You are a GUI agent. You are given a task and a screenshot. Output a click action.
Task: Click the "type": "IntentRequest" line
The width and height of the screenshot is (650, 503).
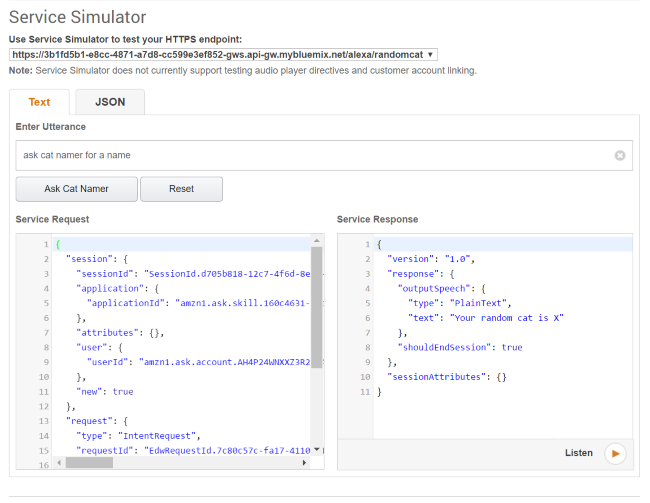point(138,436)
